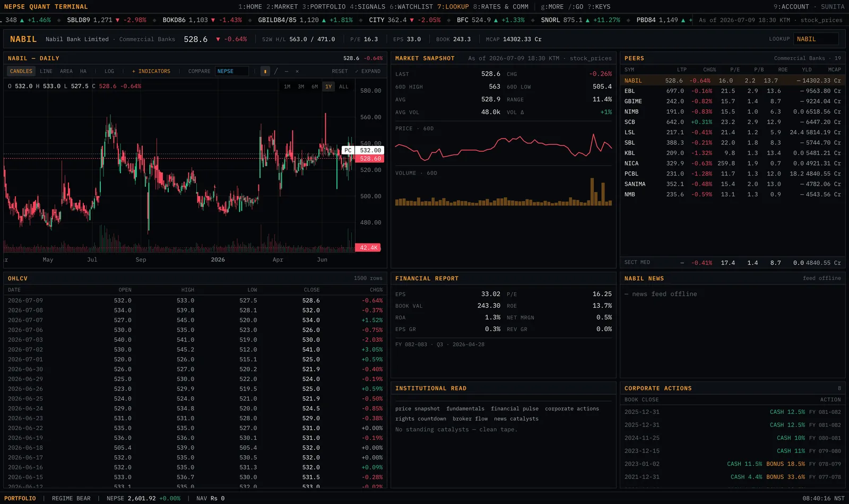Click the 'price snapshot' tag
Viewport: 849px width, 504px height.
click(x=418, y=409)
